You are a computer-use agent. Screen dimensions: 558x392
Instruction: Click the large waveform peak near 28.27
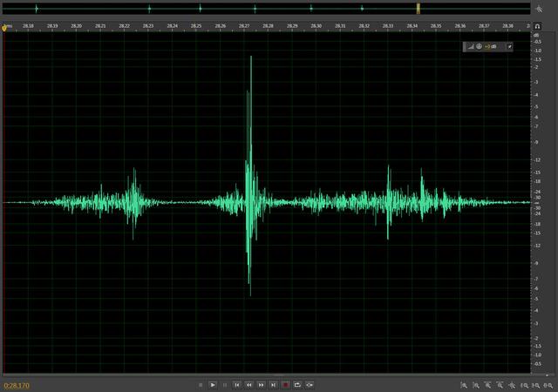pyautogui.click(x=250, y=174)
